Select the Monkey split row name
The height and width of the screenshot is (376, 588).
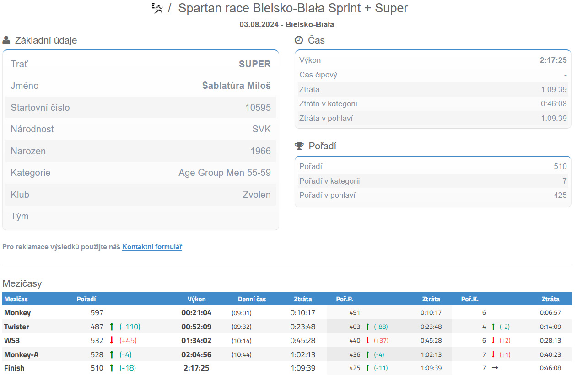[17, 313]
